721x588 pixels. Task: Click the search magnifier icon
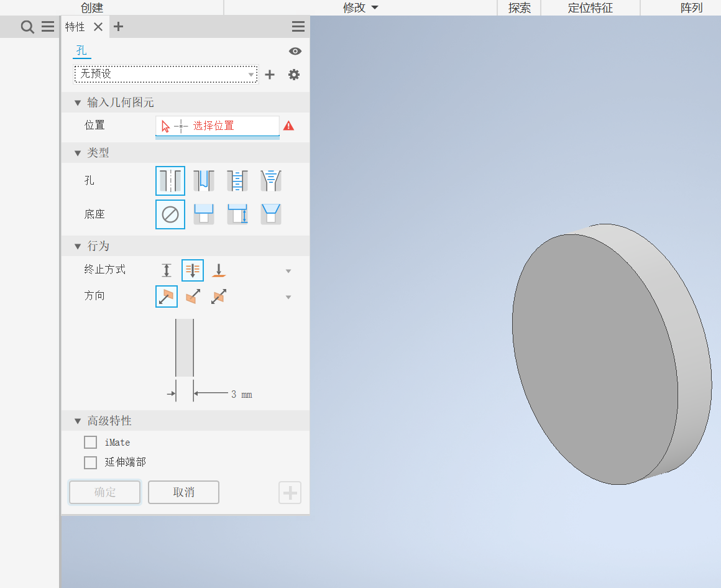[x=27, y=27]
